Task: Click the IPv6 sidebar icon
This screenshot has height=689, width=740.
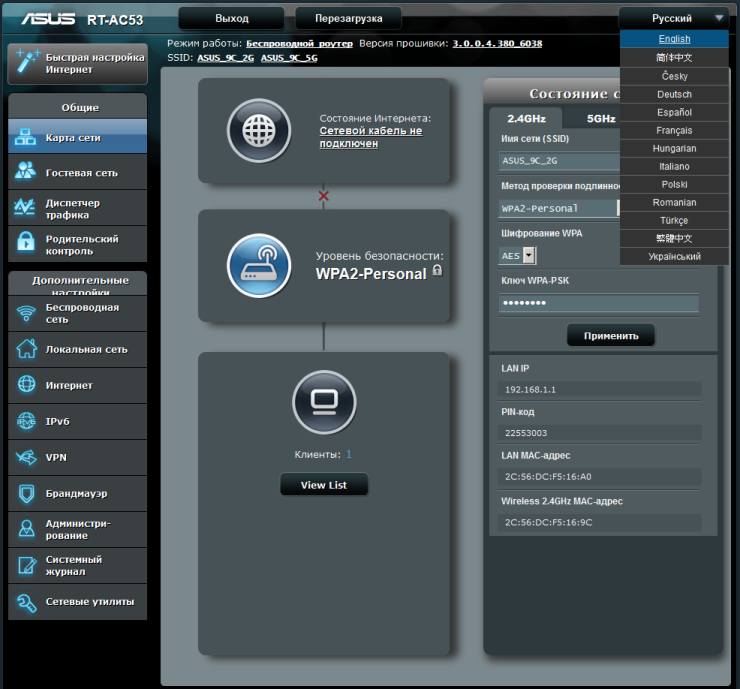Action: [x=26, y=420]
